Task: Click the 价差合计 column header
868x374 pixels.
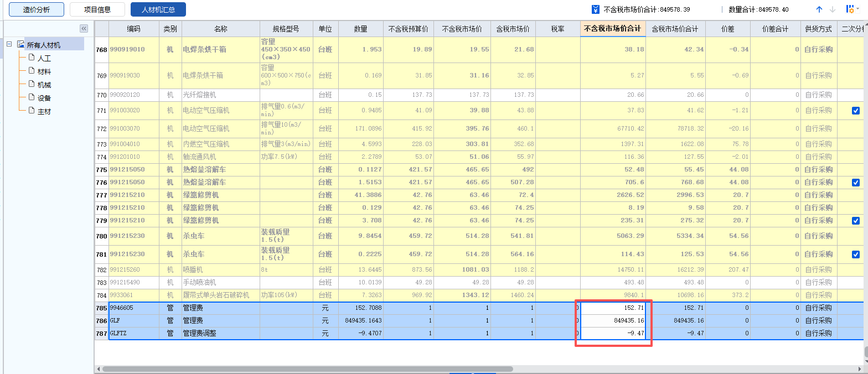Action: click(775, 29)
